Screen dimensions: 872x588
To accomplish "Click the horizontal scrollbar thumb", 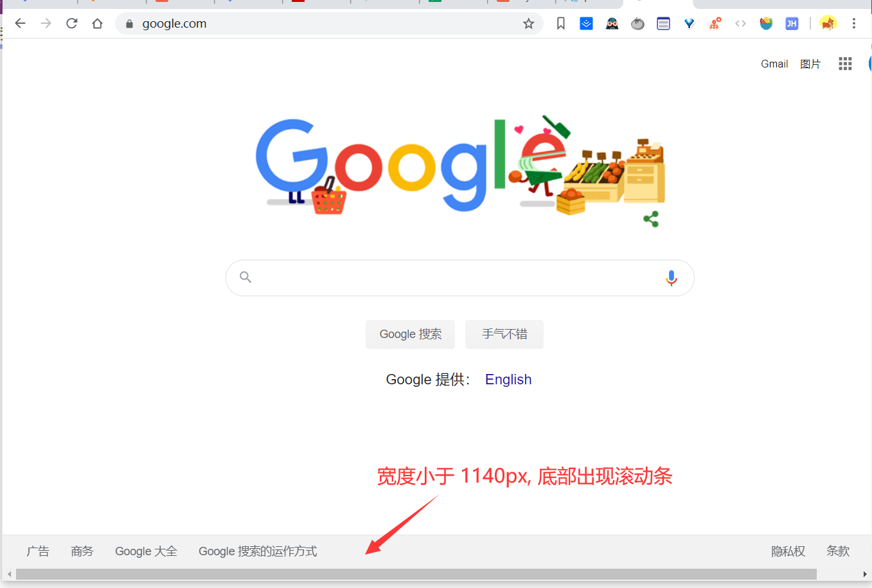I will tap(416, 574).
